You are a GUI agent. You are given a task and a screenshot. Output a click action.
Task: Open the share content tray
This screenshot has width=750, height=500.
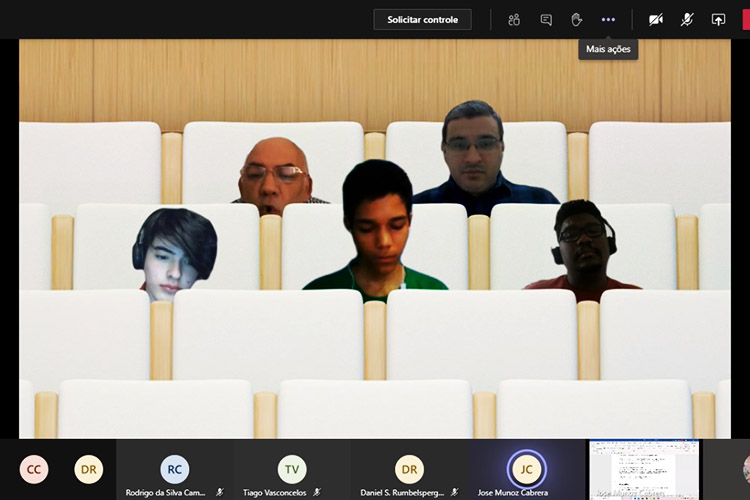coord(718,20)
